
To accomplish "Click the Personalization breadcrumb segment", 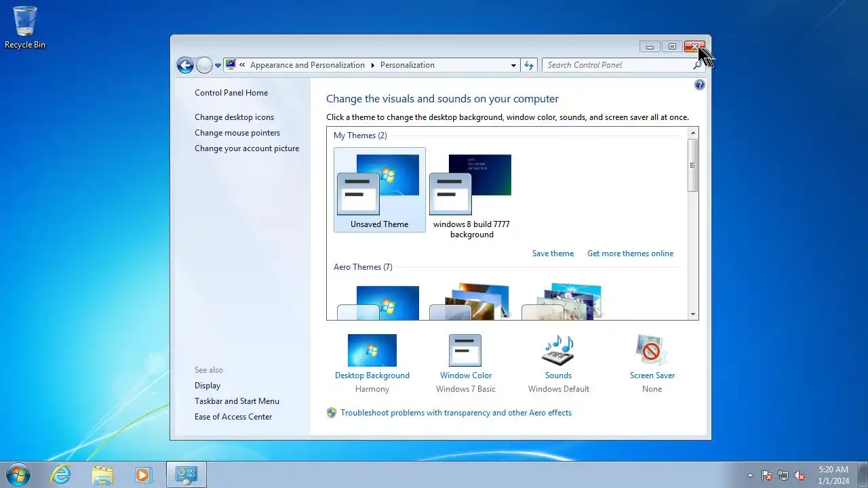I will pyautogui.click(x=408, y=65).
